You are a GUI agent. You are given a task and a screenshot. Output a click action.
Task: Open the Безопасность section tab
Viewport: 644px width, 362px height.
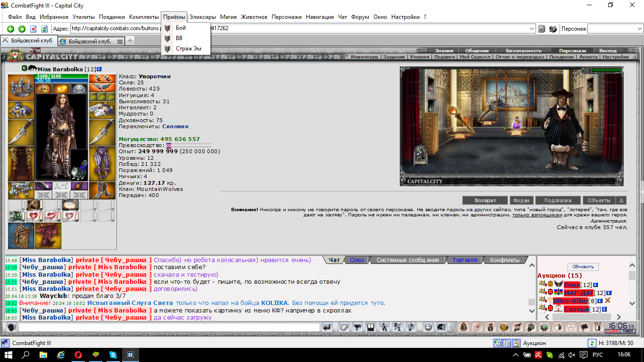(x=524, y=50)
